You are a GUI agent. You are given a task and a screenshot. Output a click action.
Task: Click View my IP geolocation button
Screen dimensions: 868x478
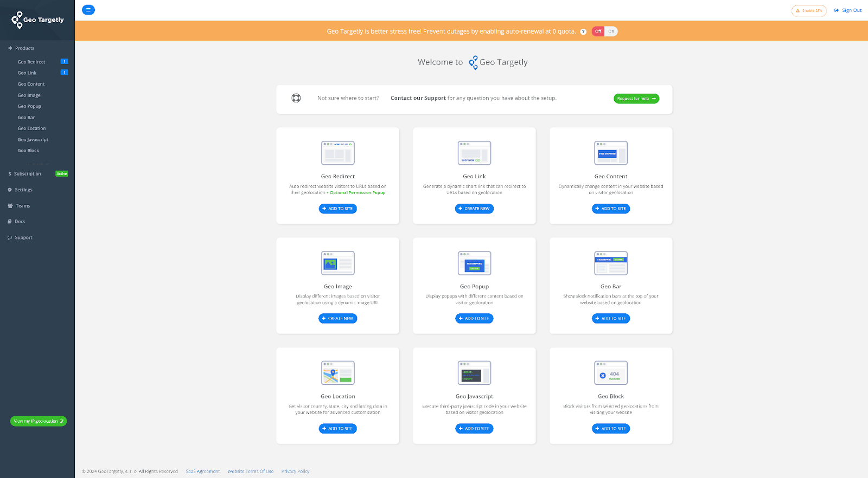39,421
